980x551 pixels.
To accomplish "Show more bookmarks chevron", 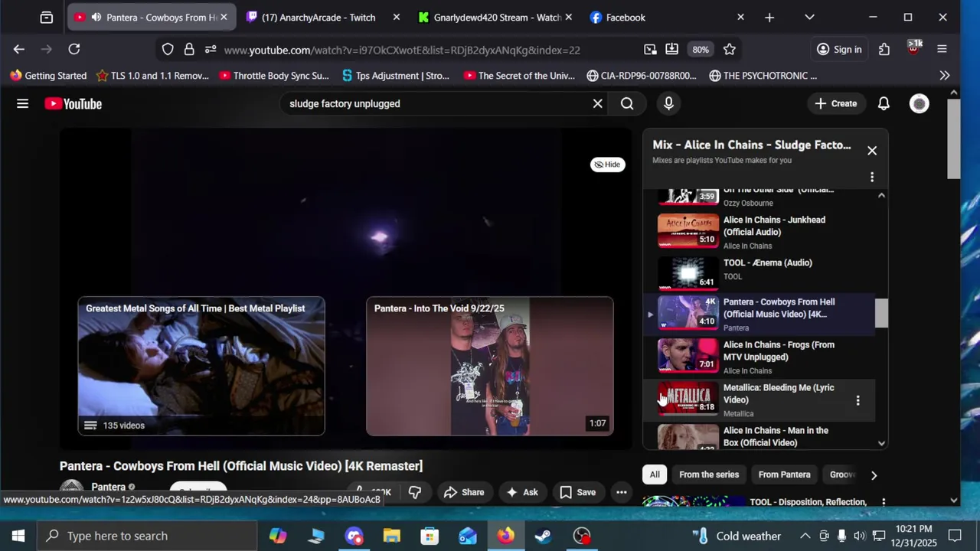I will 945,76.
